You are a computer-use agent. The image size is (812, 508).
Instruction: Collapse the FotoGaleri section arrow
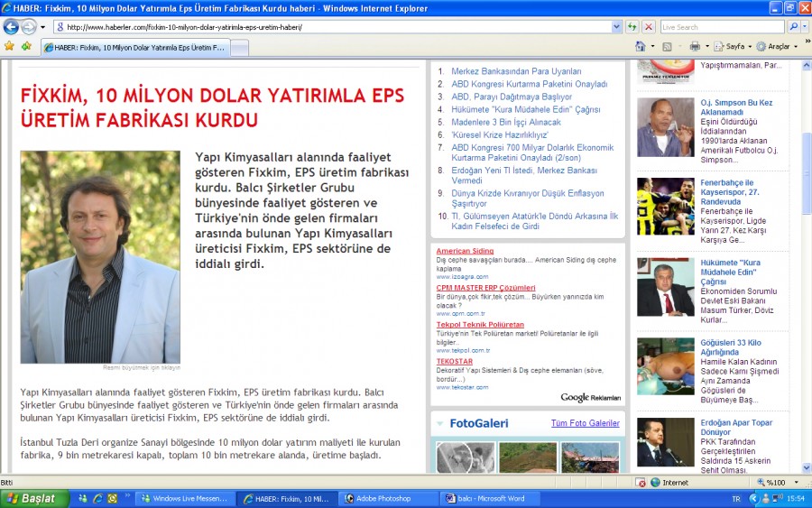439,423
